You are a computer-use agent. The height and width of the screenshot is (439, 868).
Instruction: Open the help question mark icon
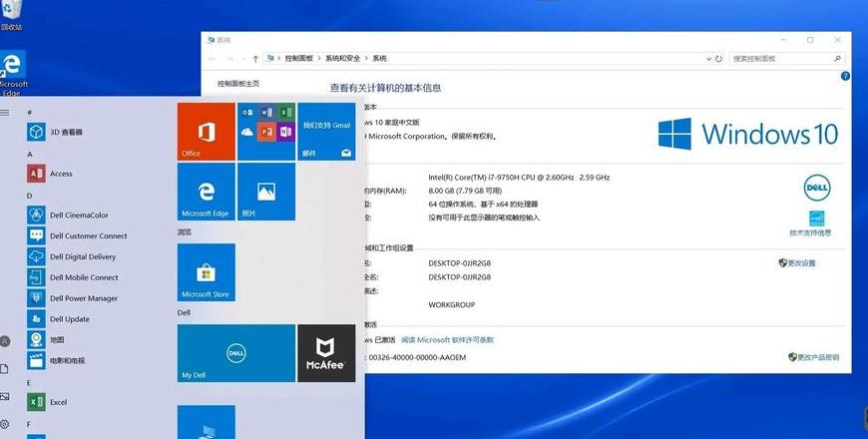(x=845, y=77)
